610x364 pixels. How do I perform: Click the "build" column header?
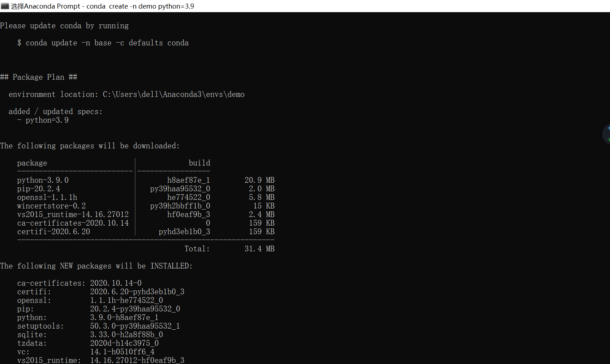click(x=200, y=163)
